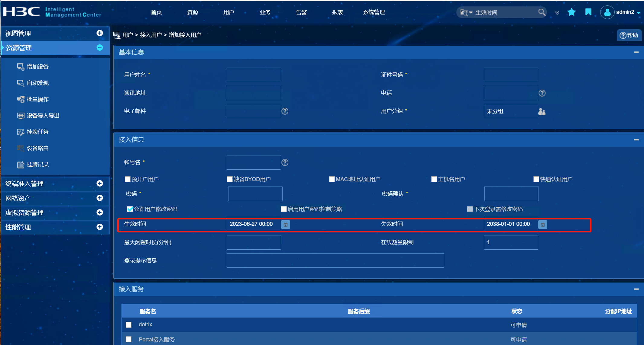The image size is (644, 345).
Task: Expand the 终端准入管理 section
Action: (x=100, y=183)
